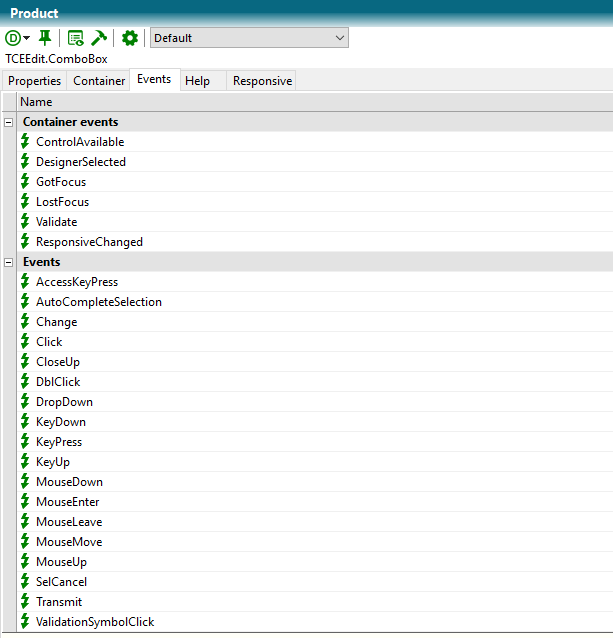Select the MouseEnter event name
Image resolution: width=613 pixels, height=638 pixels.
click(68, 502)
